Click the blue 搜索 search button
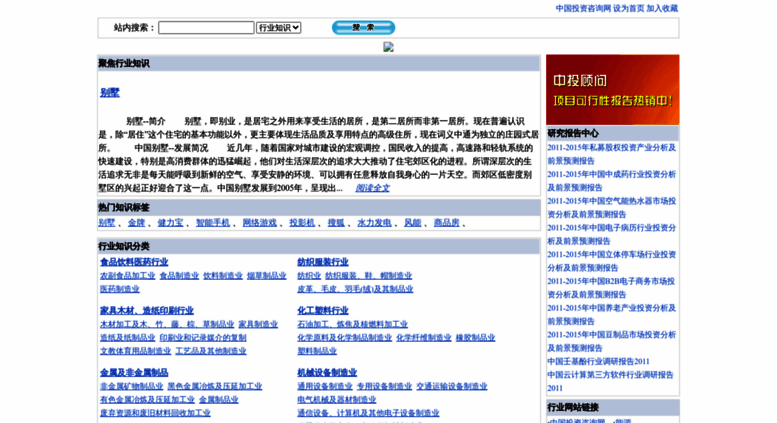Image resolution: width=777 pixels, height=423 pixels. [363, 28]
